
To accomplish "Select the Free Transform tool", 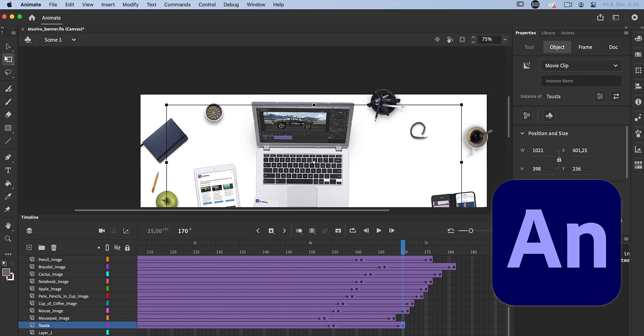I will pyautogui.click(x=8, y=59).
